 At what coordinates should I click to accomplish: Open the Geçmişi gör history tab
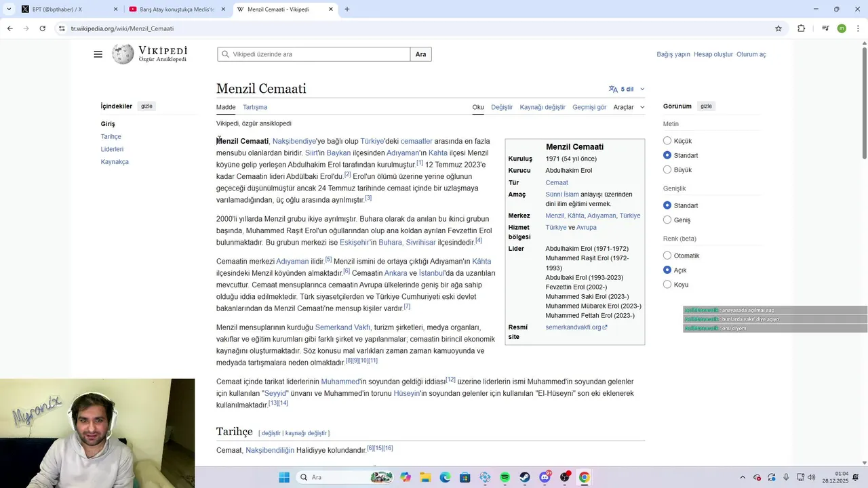589,107
